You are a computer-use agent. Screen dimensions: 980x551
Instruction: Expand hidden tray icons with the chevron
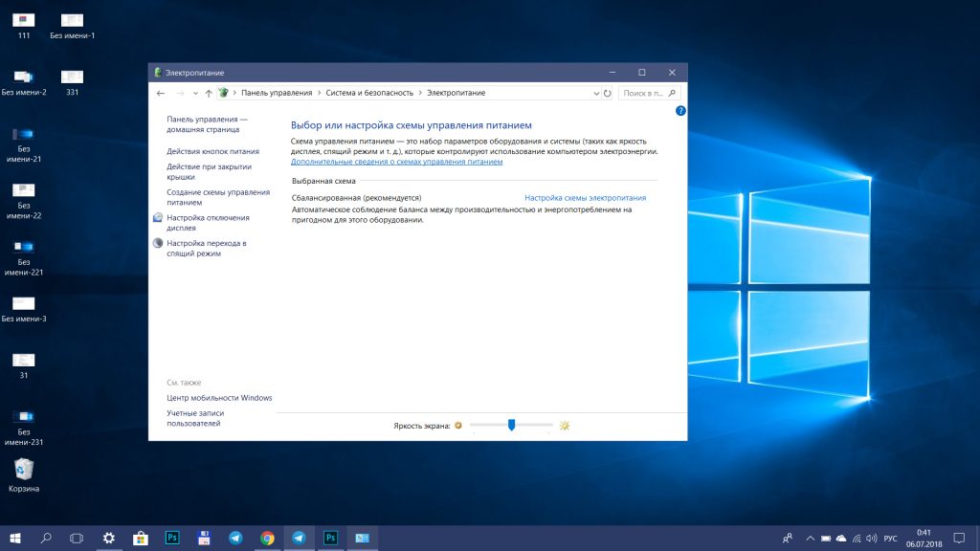point(811,539)
